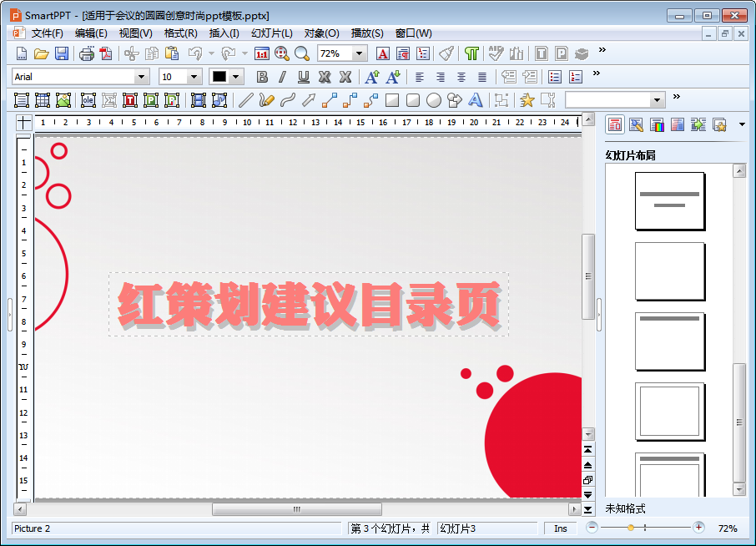Image resolution: width=756 pixels, height=546 pixels.
Task: Redo the last undone action
Action: click(x=229, y=53)
